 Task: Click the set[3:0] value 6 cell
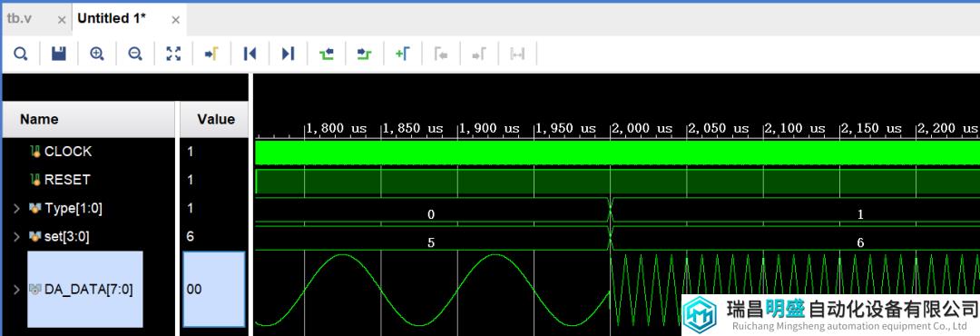point(214,236)
